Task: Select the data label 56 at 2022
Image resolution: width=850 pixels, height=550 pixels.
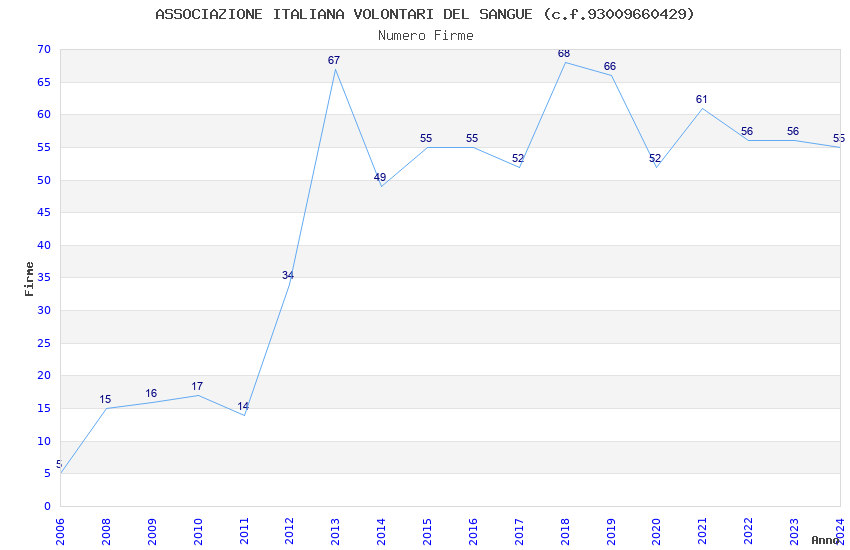Action: click(x=747, y=131)
